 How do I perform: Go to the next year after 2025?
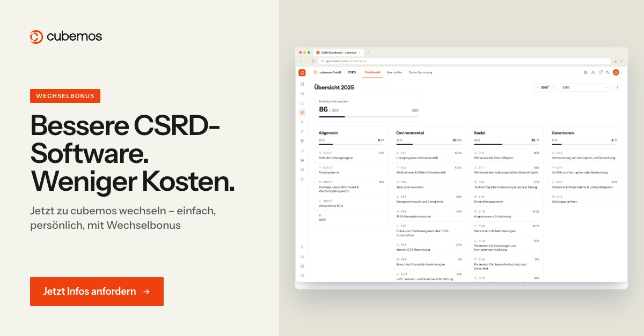point(553,87)
